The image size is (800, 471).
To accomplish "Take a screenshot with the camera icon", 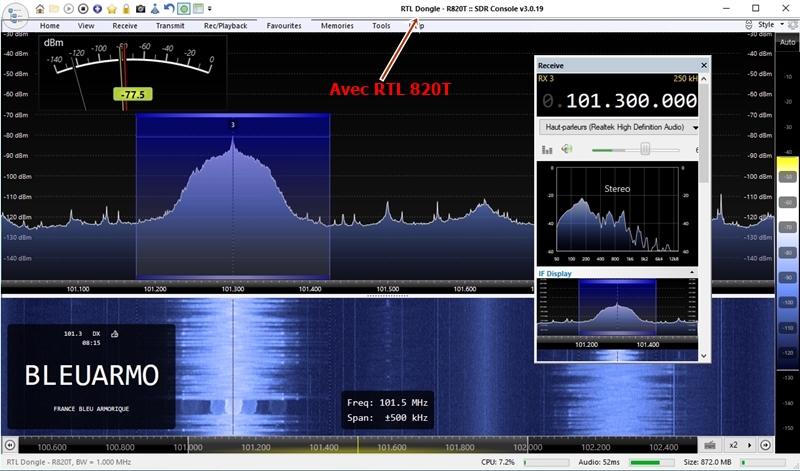I will [x=140, y=9].
